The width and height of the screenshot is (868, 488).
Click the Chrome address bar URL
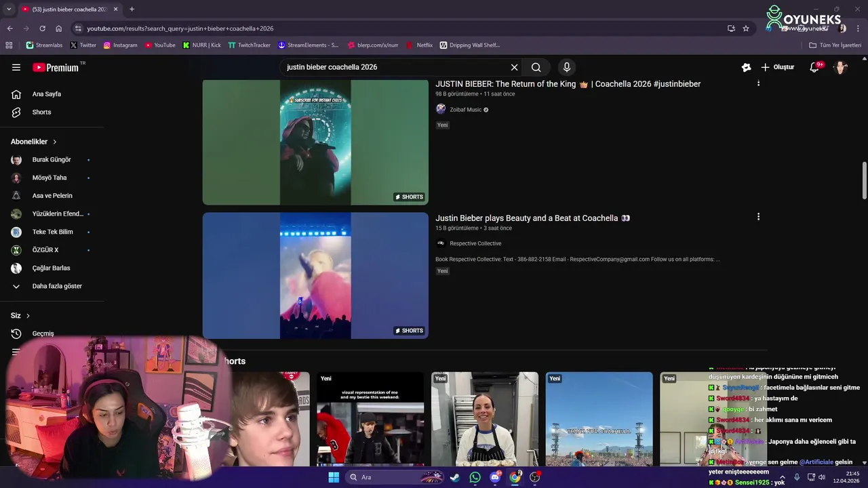coord(180,28)
